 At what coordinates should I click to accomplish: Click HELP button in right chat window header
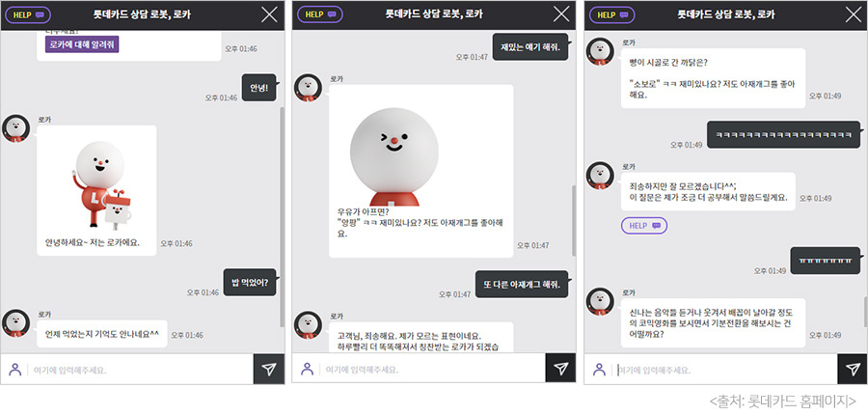pyautogui.click(x=611, y=14)
